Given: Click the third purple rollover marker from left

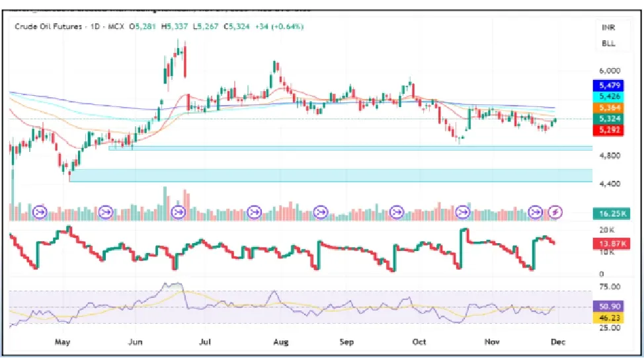Looking at the screenshot, I should click(178, 212).
